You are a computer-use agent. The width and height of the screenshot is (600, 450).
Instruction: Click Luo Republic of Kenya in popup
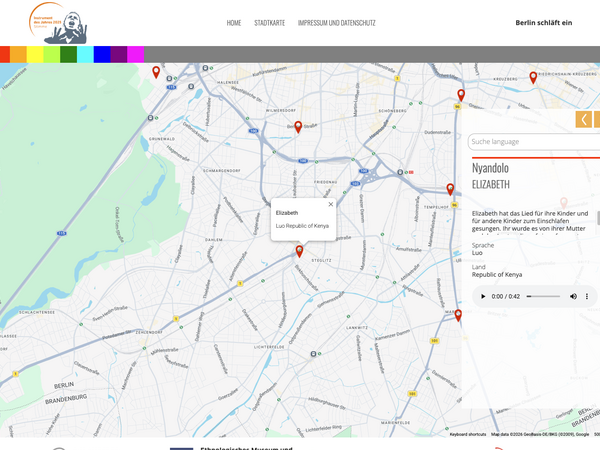pyautogui.click(x=302, y=226)
